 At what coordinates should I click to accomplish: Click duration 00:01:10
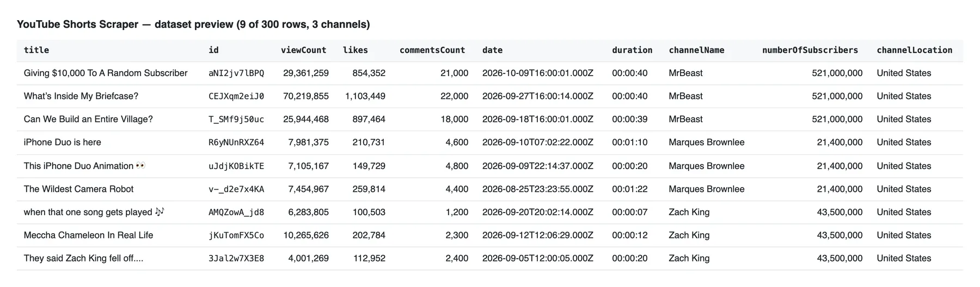[630, 142]
